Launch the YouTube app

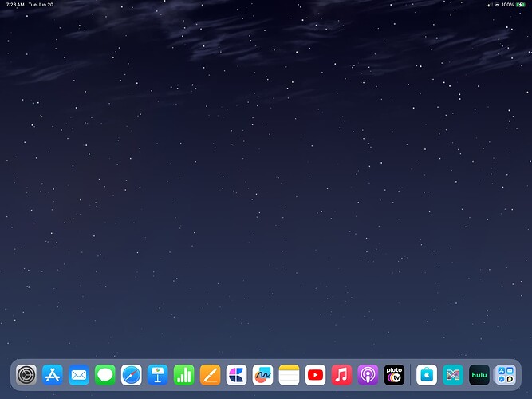coord(315,374)
